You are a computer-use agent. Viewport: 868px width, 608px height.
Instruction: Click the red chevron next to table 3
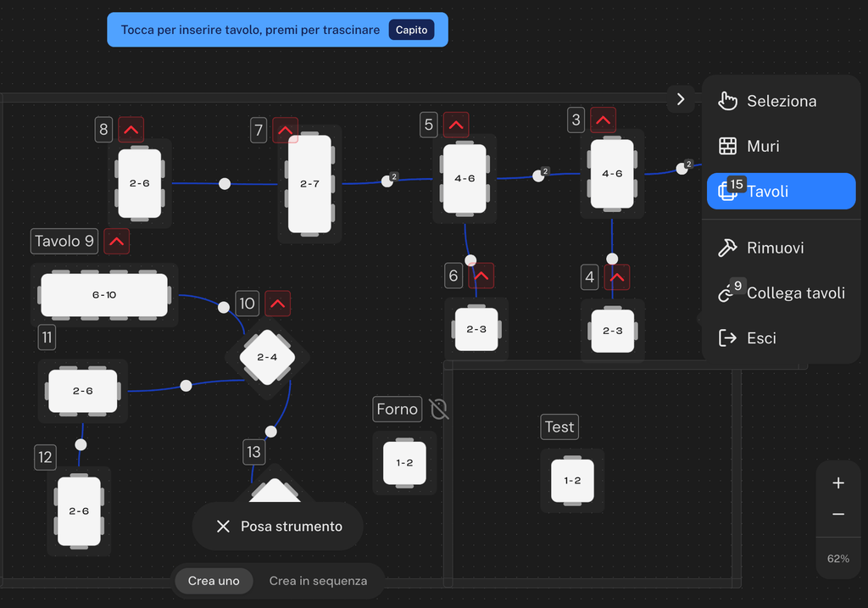[x=603, y=120]
